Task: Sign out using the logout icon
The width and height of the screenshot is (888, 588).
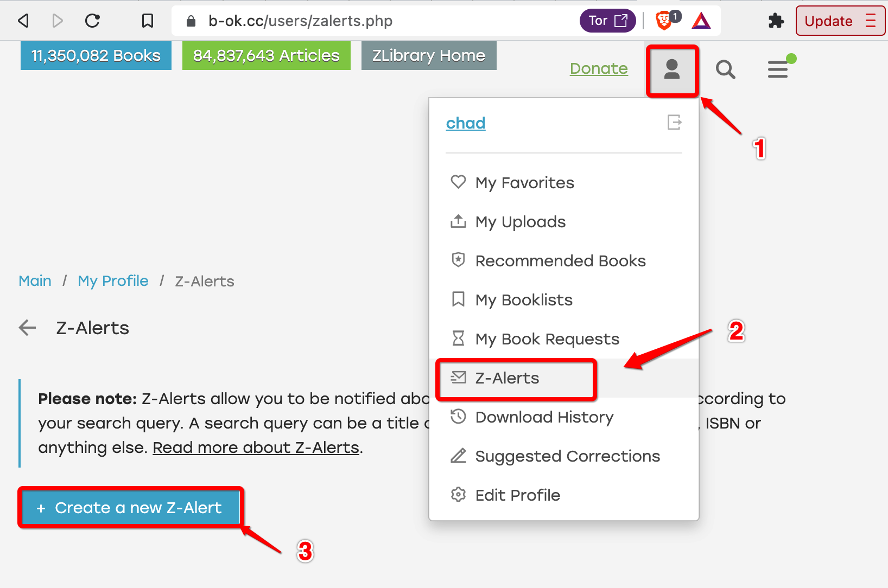Action: 674,123
